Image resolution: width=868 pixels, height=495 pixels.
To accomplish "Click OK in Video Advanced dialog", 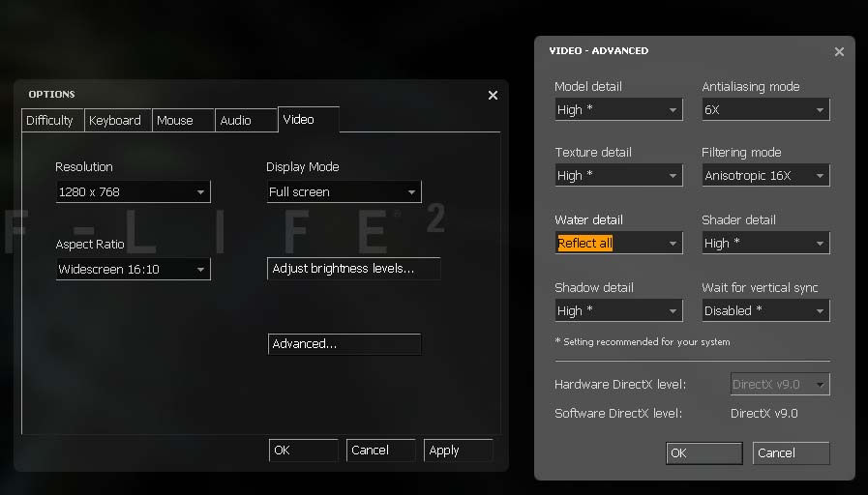I will coord(704,453).
